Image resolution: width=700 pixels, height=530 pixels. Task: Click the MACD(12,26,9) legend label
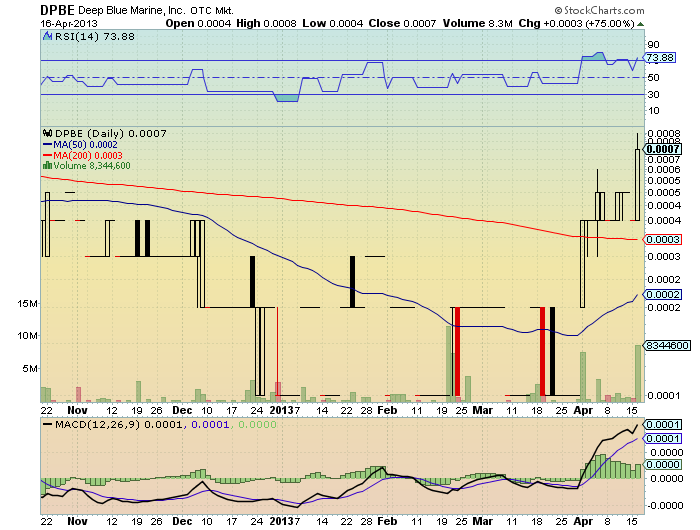(97, 424)
